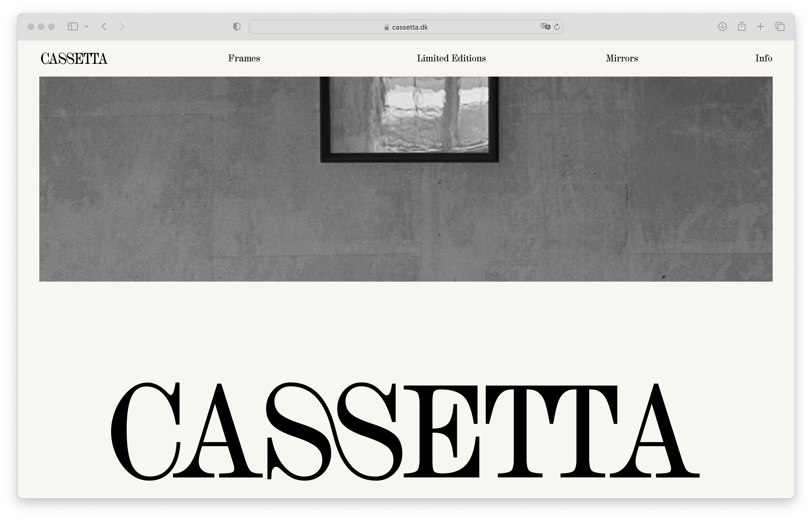Click the large CASSETTA wordmark
Screen dimensions: 812x520
coord(405,431)
